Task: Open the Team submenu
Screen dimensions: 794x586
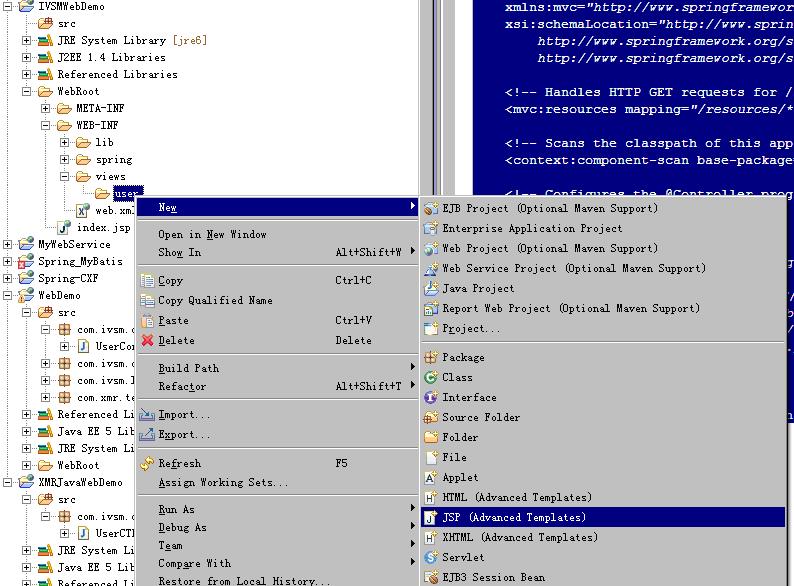Action: [277, 545]
